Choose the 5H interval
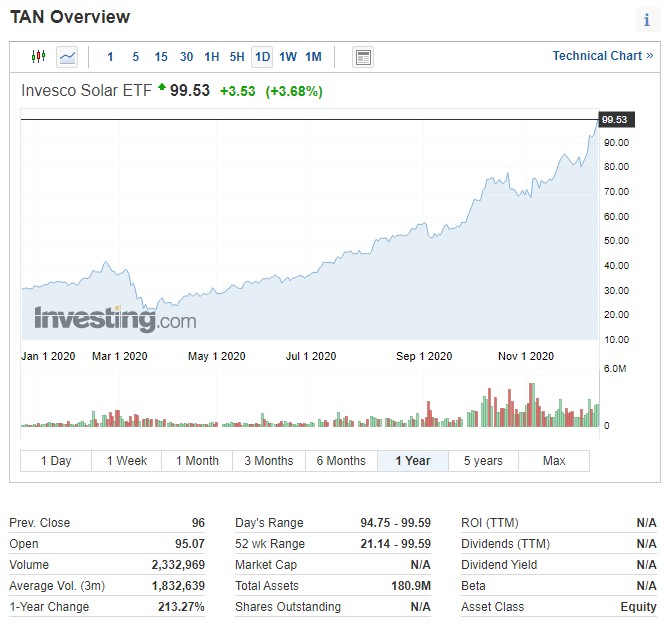Screen dimensions: 668x623 click(237, 57)
